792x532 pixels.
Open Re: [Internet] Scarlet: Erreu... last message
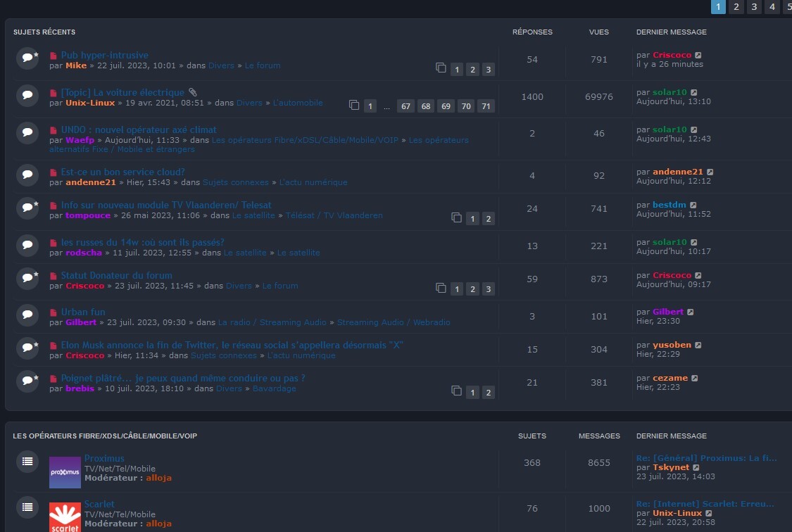pos(705,504)
